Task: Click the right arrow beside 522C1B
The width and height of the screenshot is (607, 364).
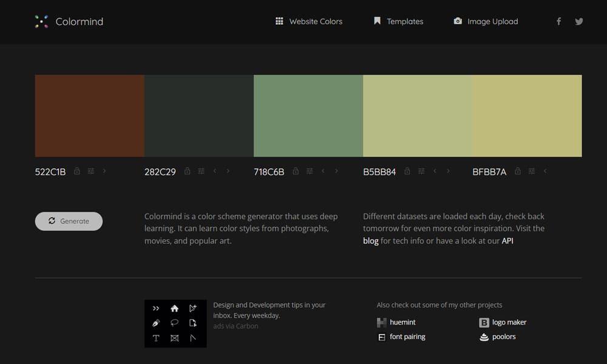Action: [105, 171]
